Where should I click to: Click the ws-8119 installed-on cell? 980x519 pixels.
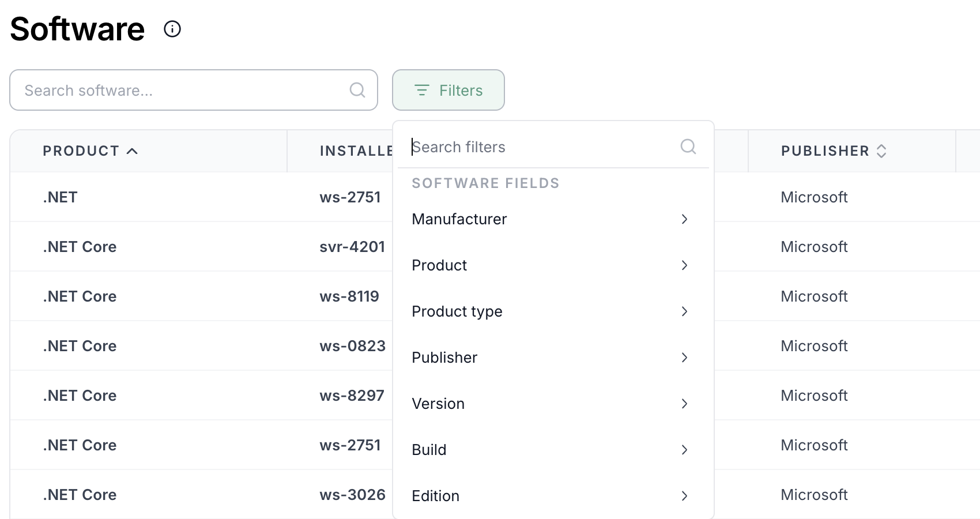349,296
